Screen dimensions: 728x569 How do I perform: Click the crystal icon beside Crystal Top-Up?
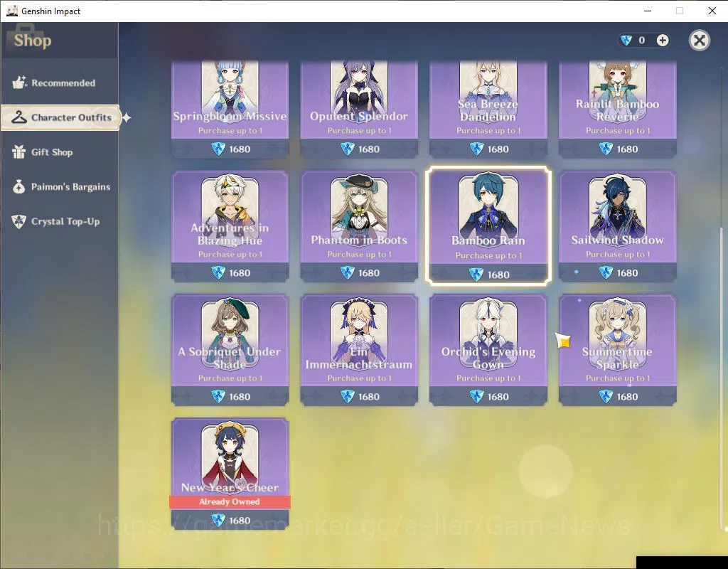[x=18, y=222]
